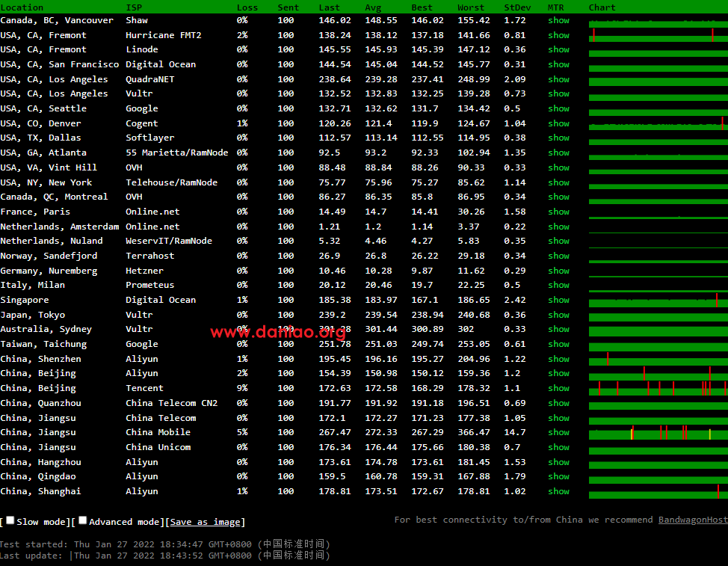Show MTR for Tokyo Vultr row
This screenshot has height=566, width=728.
(x=558, y=315)
